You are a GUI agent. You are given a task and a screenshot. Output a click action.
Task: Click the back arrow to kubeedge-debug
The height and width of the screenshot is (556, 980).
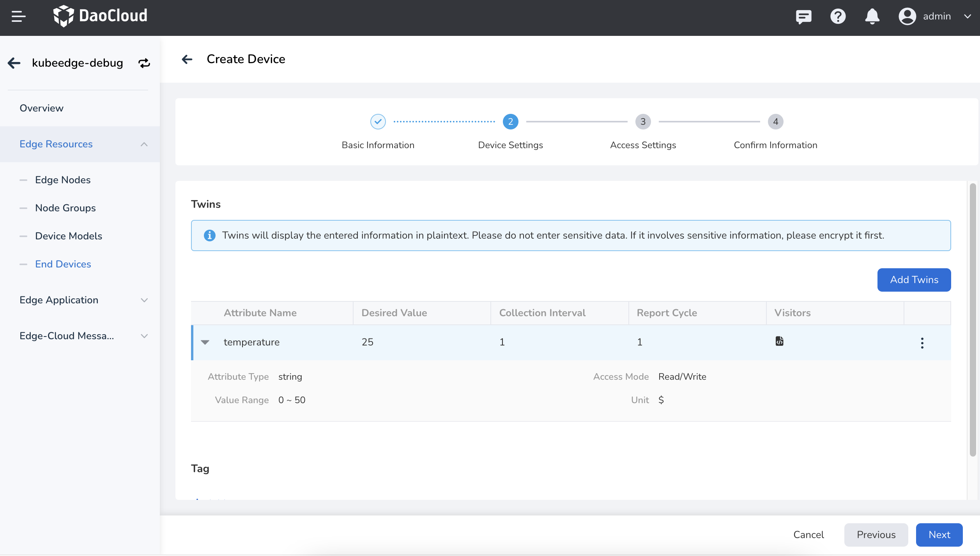tap(14, 62)
